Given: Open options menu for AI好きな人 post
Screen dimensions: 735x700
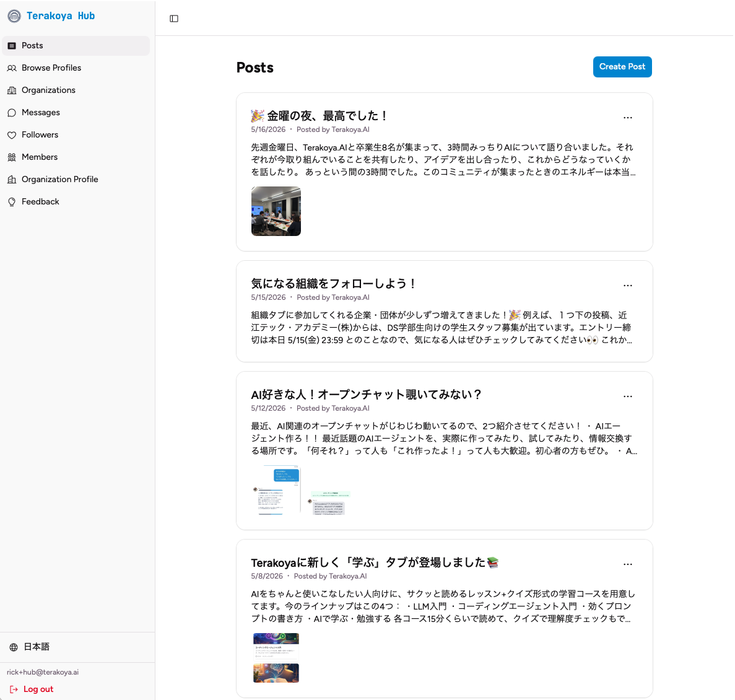Looking at the screenshot, I should pyautogui.click(x=628, y=396).
